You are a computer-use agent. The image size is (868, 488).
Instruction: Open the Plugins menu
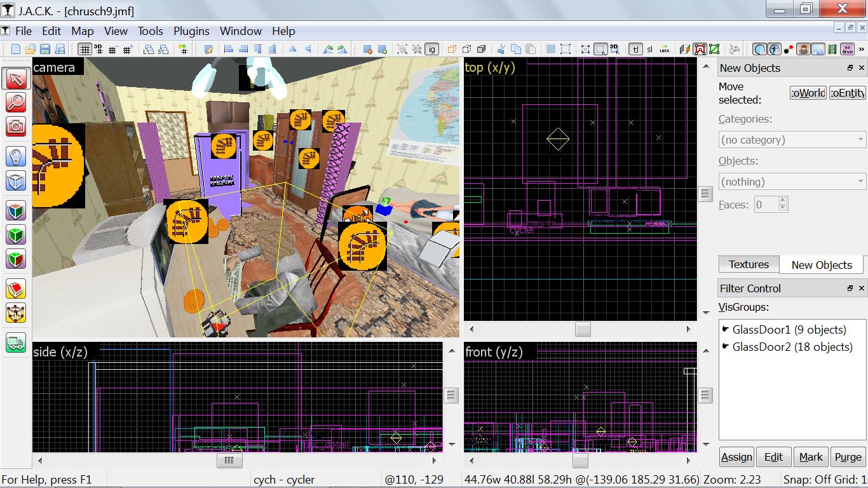(191, 30)
